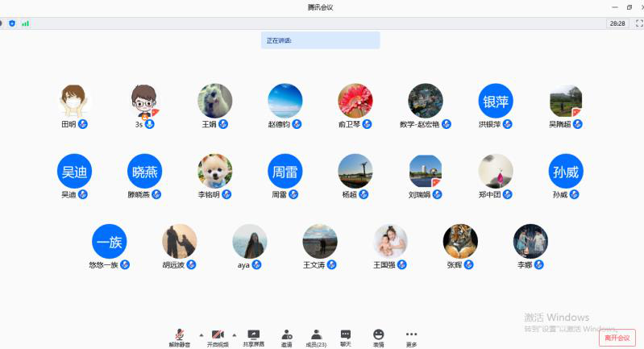
Task: Click the 正在讲话 speaker banner
Action: click(x=320, y=40)
